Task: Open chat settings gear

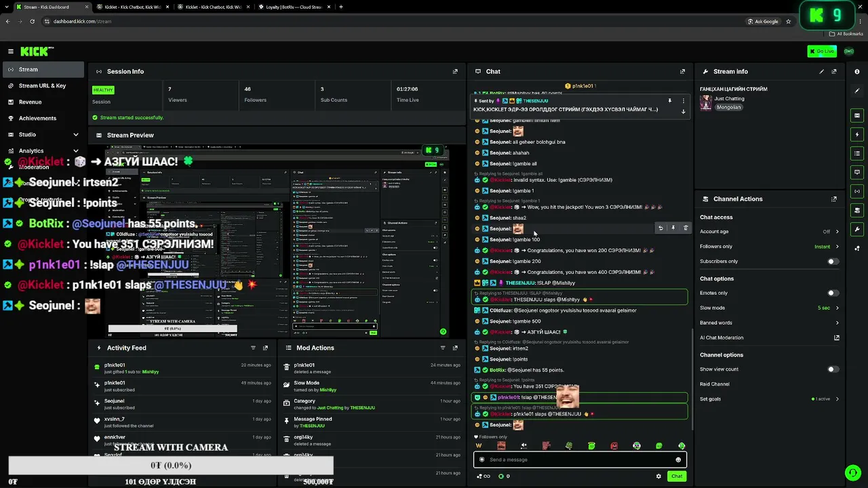Action: [658, 476]
